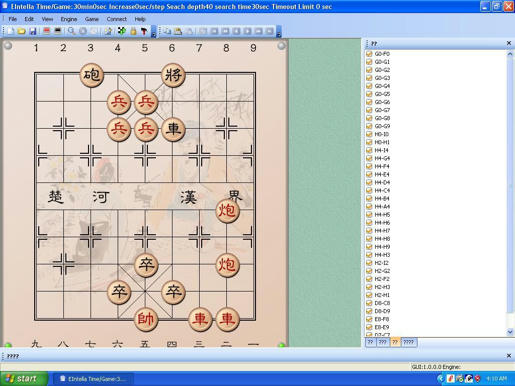Click the open folder toolbar icon
The image size is (515, 386).
(21, 31)
